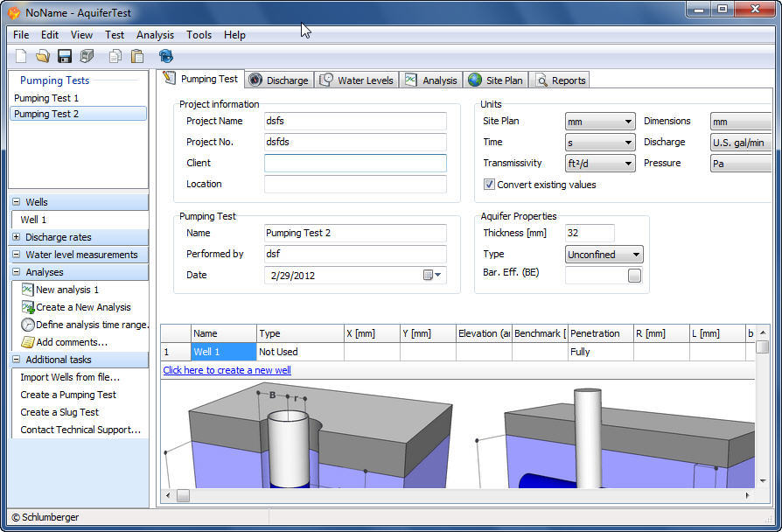Screen dimensions: 782x532
Task: Save the project using the floppy icon
Action: click(65, 56)
